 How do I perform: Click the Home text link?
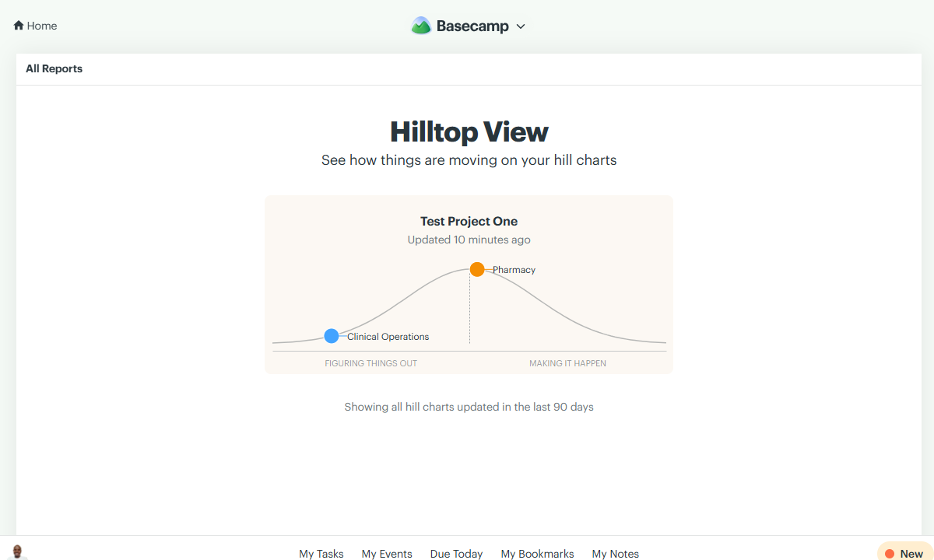pos(42,26)
